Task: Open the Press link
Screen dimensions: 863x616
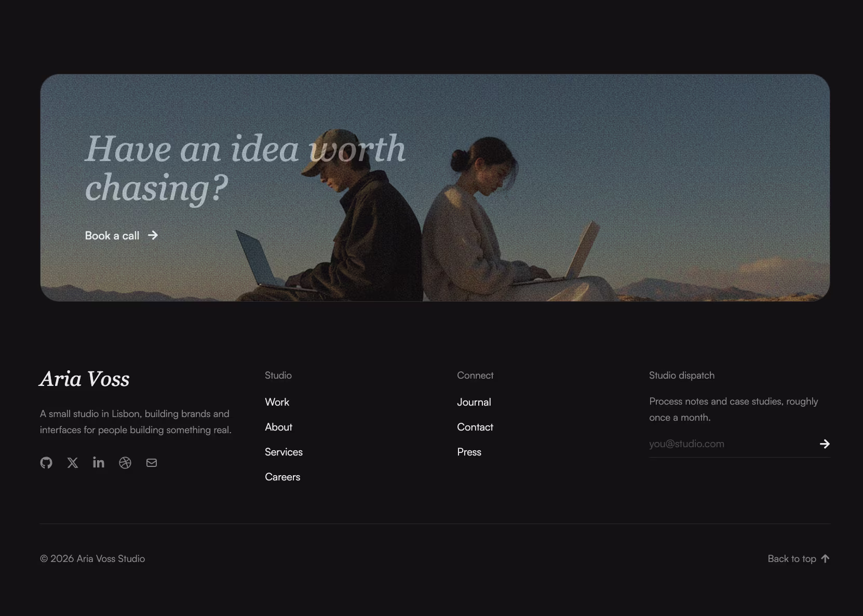Action: [469, 452]
